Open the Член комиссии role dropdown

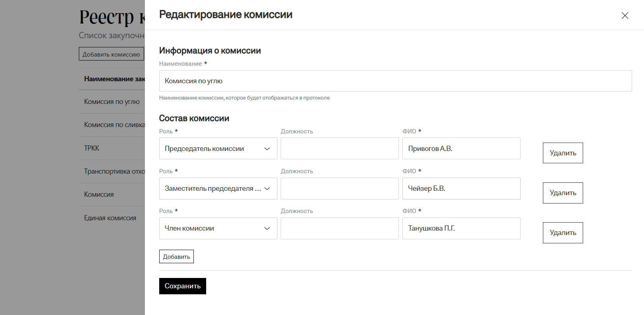tap(218, 228)
